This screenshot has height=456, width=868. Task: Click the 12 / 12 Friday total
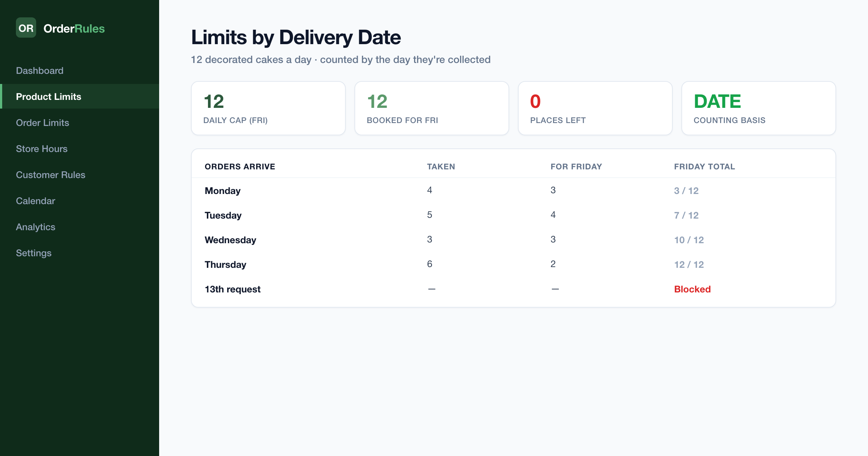pos(689,265)
